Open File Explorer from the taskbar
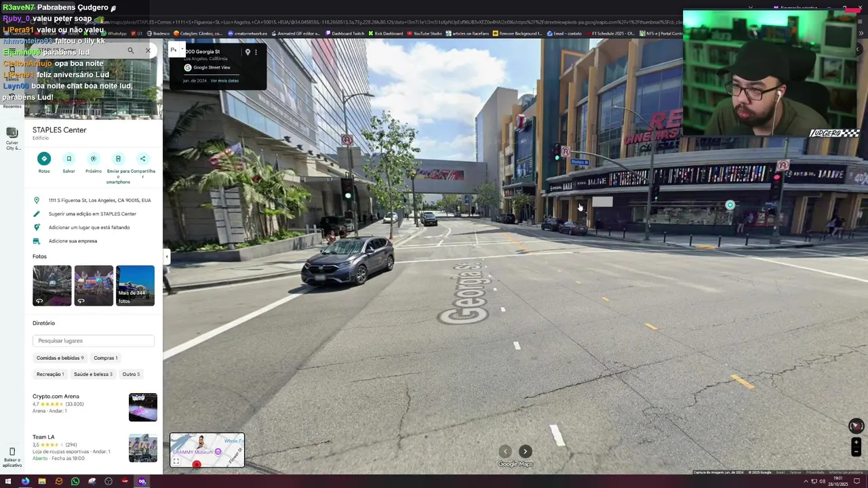 (42, 481)
